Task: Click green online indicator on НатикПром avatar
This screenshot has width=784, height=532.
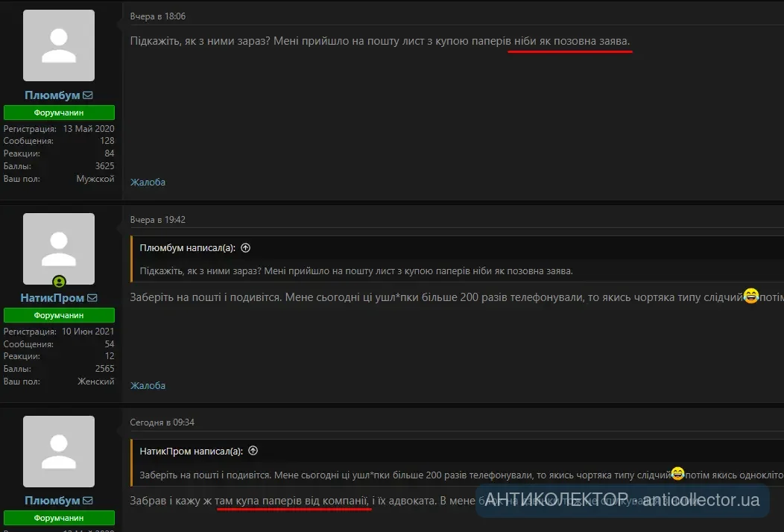Action: [x=59, y=282]
